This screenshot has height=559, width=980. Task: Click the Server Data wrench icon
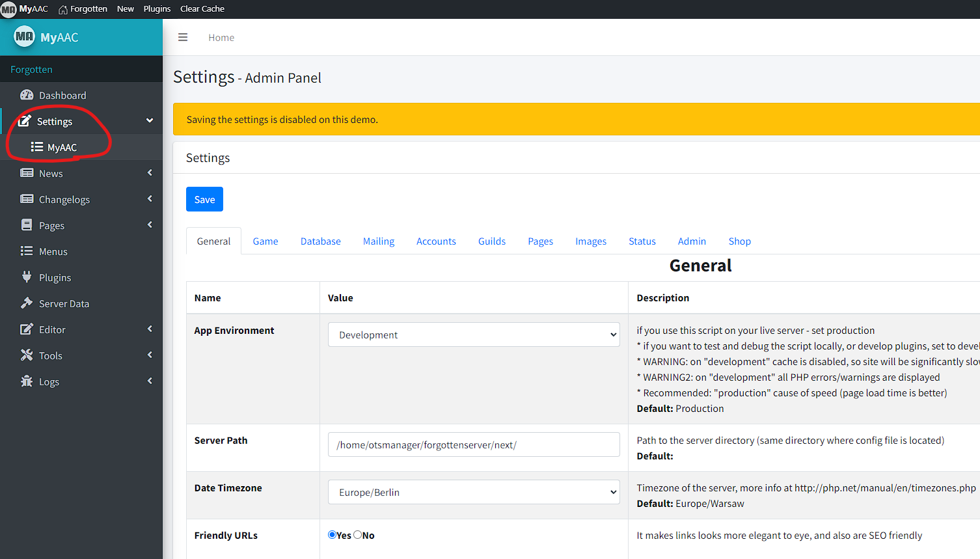click(x=27, y=303)
